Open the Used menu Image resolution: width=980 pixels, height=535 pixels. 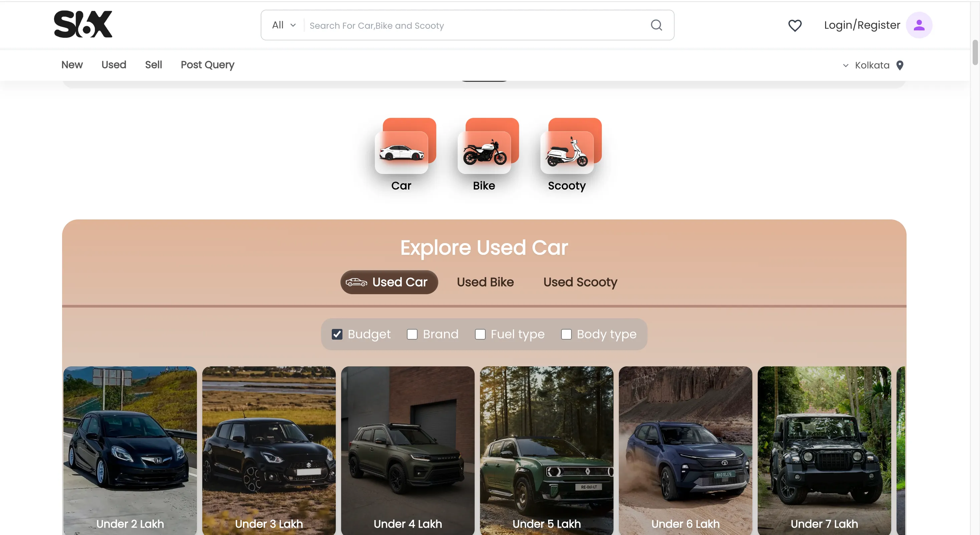(x=114, y=65)
